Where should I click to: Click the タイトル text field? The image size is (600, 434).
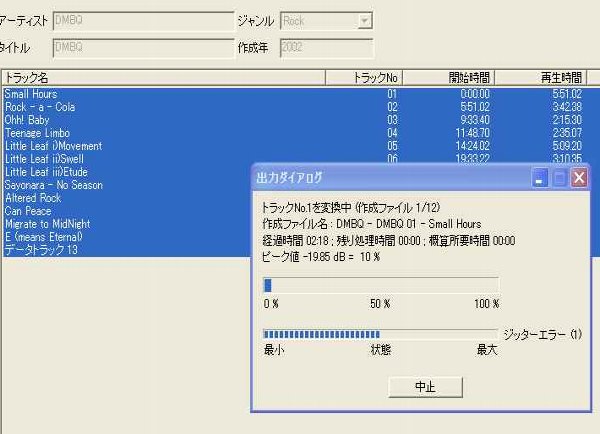(x=139, y=47)
